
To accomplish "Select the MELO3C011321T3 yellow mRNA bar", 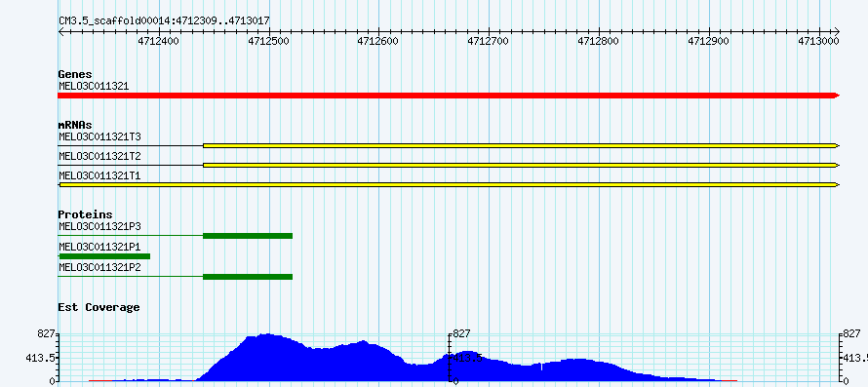I will (x=521, y=145).
